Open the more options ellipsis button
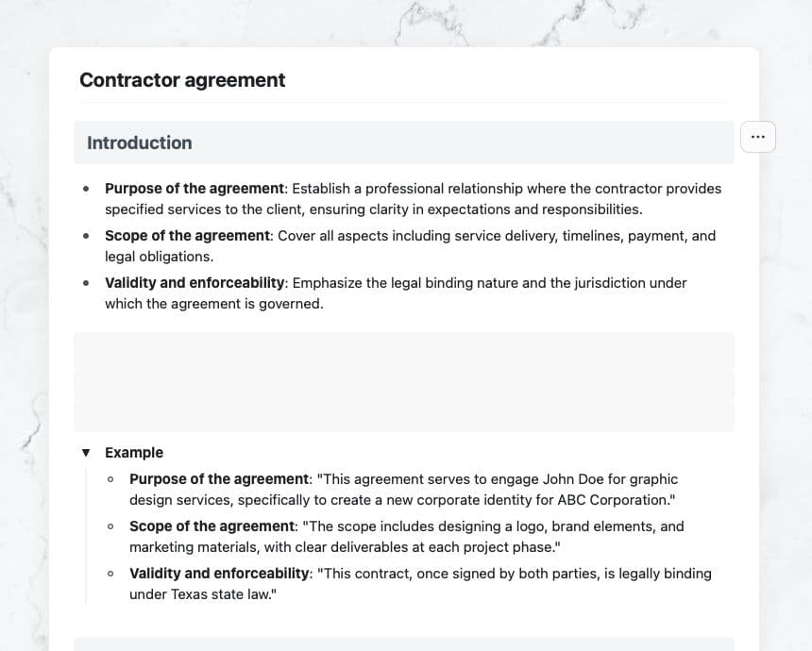The image size is (812, 651). click(x=758, y=137)
